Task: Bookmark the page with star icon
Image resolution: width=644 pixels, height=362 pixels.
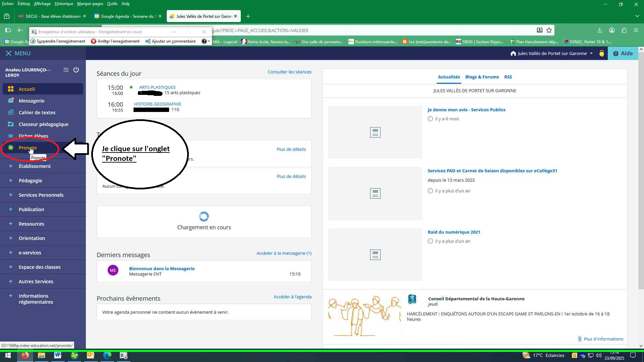Action: pyautogui.click(x=549, y=31)
